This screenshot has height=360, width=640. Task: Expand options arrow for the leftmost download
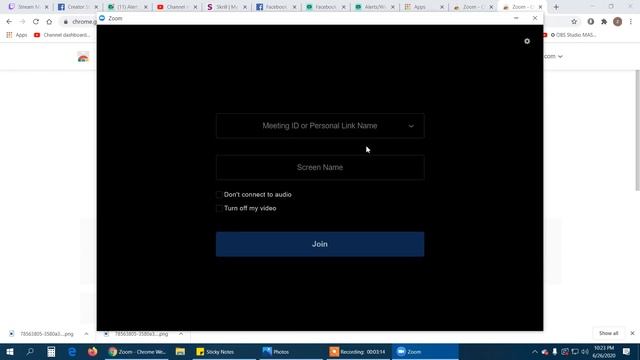coord(86,334)
